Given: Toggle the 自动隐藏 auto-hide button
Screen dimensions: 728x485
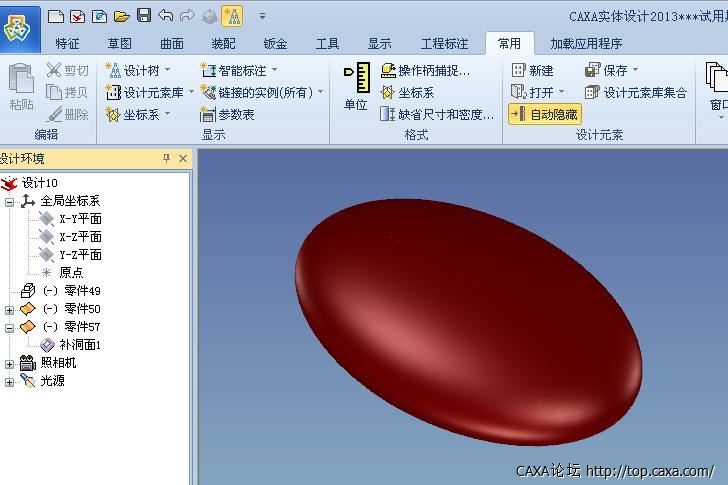Looking at the screenshot, I should tap(545, 114).
